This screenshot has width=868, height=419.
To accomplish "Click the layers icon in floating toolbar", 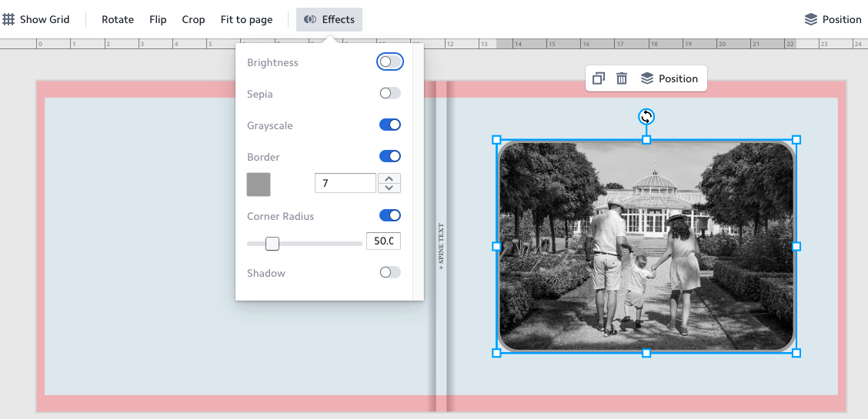I will point(647,78).
